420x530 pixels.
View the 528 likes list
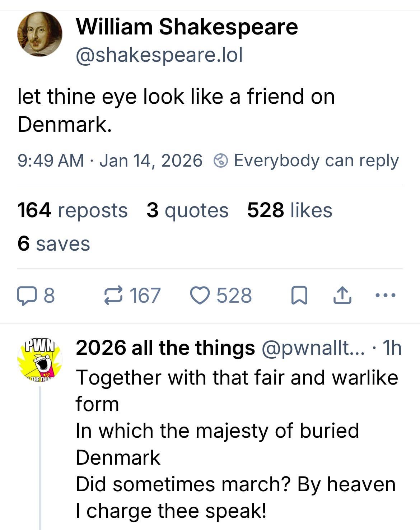[x=289, y=210]
